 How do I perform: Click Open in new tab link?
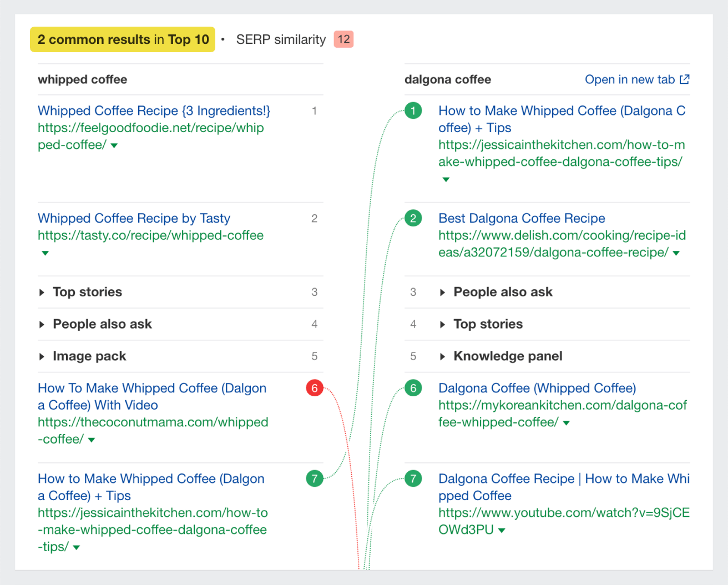(637, 79)
